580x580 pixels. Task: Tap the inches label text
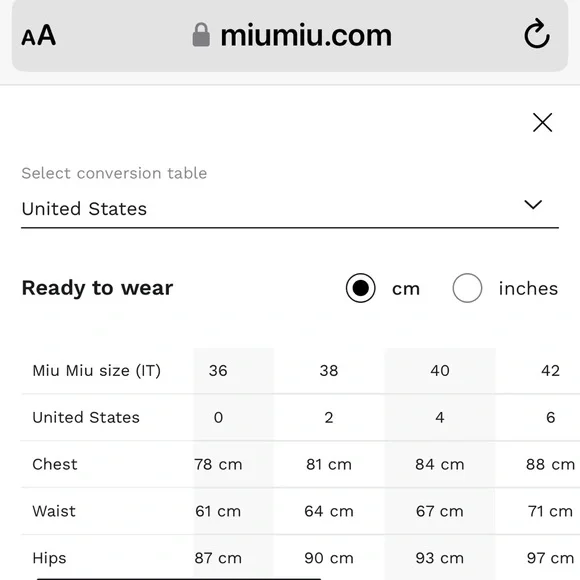(528, 289)
